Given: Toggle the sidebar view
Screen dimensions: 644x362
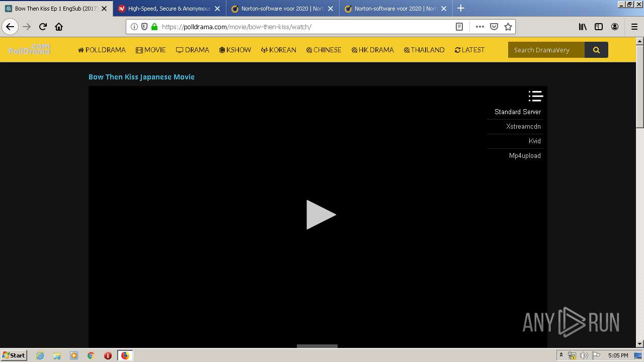Looking at the screenshot, I should point(599,27).
